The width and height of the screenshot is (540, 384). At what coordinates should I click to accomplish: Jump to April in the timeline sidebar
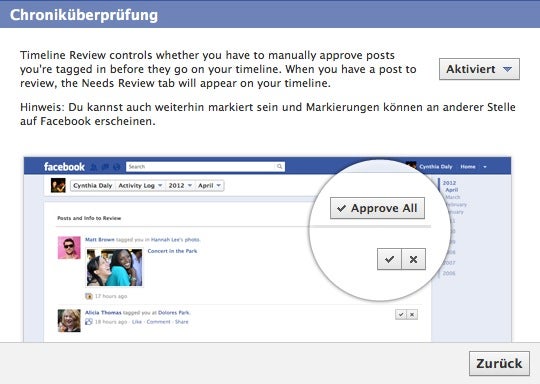tap(451, 190)
